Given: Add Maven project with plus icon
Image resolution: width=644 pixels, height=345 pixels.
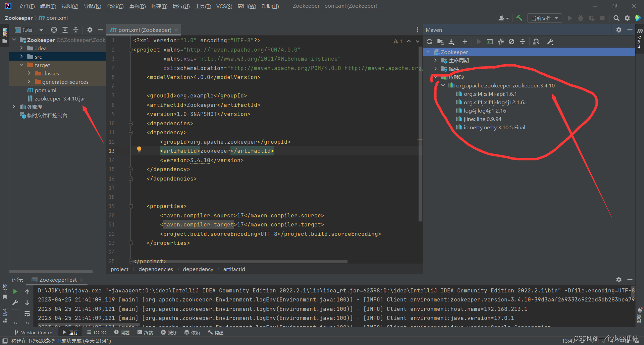Looking at the screenshot, I should (x=465, y=42).
